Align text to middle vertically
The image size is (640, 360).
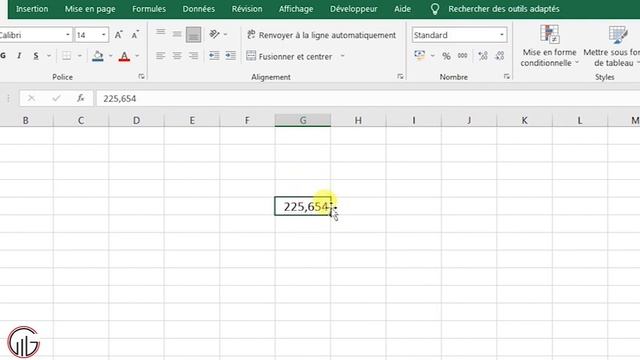pyautogui.click(x=177, y=34)
